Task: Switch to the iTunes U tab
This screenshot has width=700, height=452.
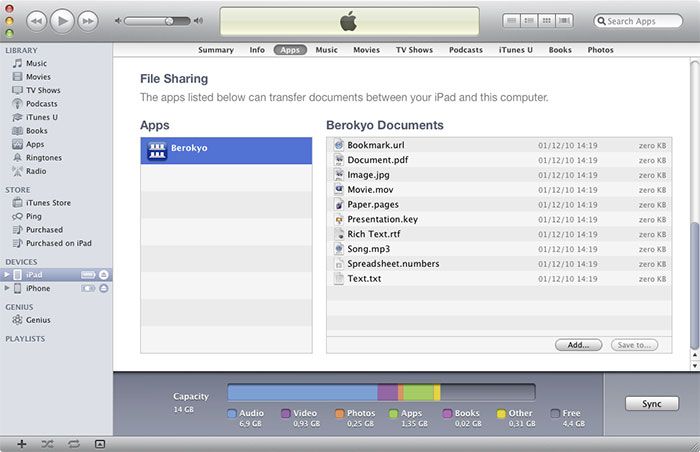Action: [516, 50]
